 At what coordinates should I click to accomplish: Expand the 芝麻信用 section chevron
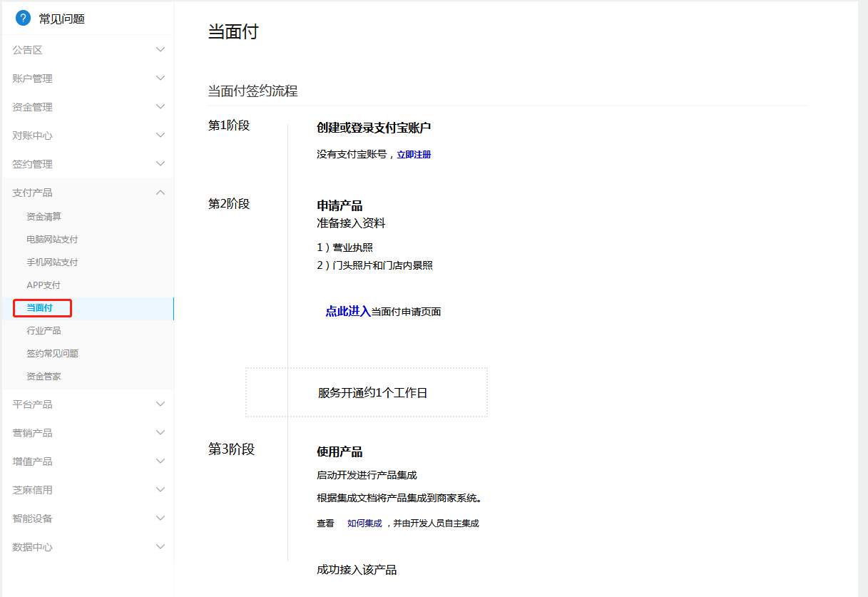point(160,489)
